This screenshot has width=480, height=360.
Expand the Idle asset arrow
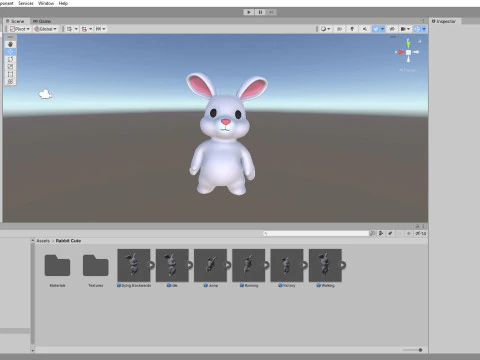click(190, 265)
